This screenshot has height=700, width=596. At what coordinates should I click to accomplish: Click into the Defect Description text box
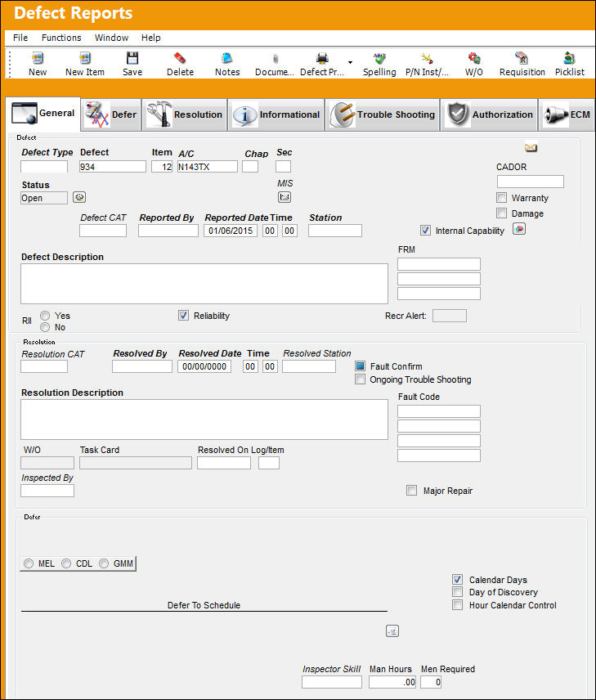(x=204, y=284)
